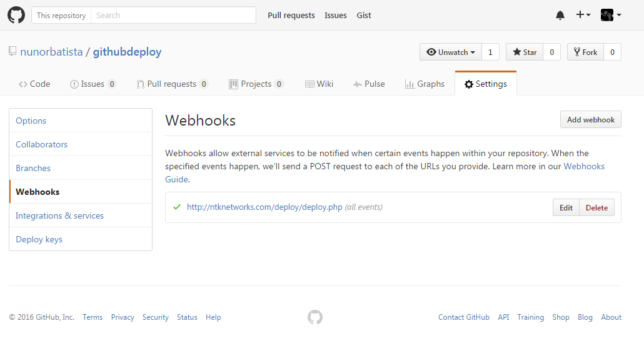Open the Pulse tab

tap(369, 84)
